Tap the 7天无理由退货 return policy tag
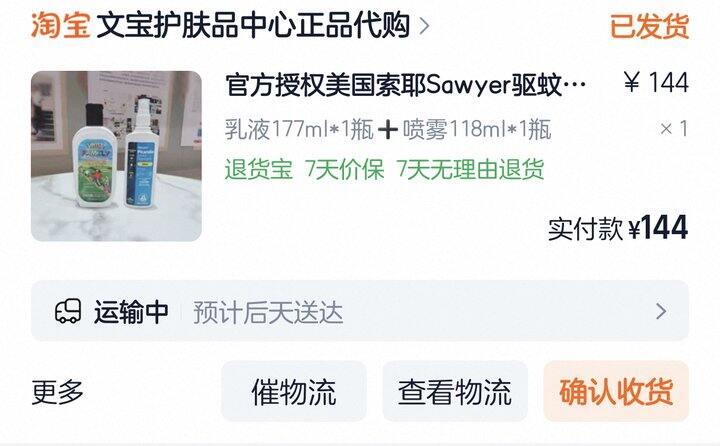This screenshot has height=446, width=720. (x=470, y=169)
